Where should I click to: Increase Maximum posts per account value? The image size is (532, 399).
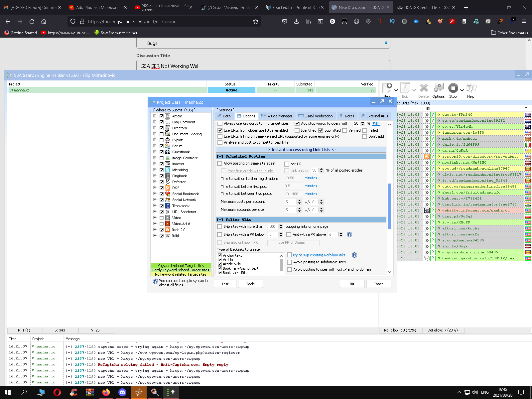tap(299, 200)
